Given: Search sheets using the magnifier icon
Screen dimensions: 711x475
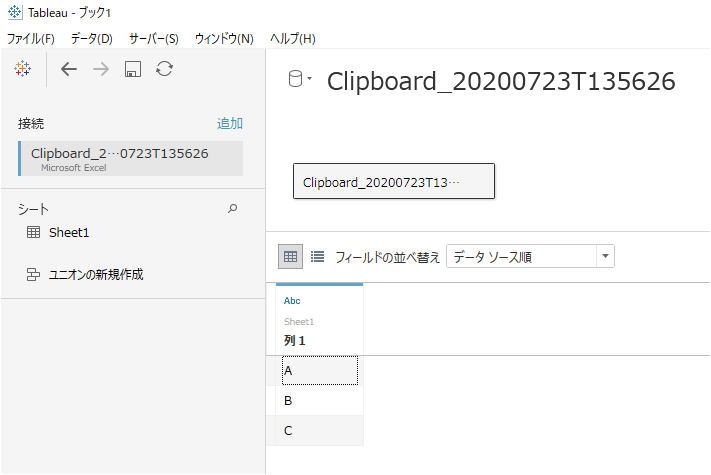Looking at the screenshot, I should [233, 208].
